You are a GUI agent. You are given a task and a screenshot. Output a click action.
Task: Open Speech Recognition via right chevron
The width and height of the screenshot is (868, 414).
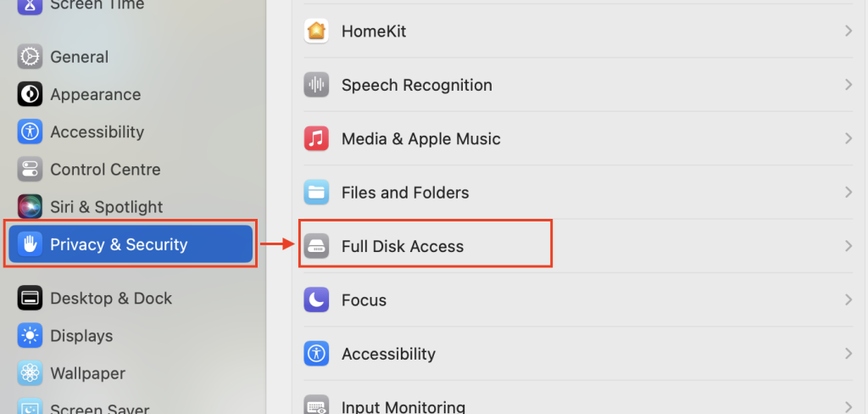pos(848,85)
